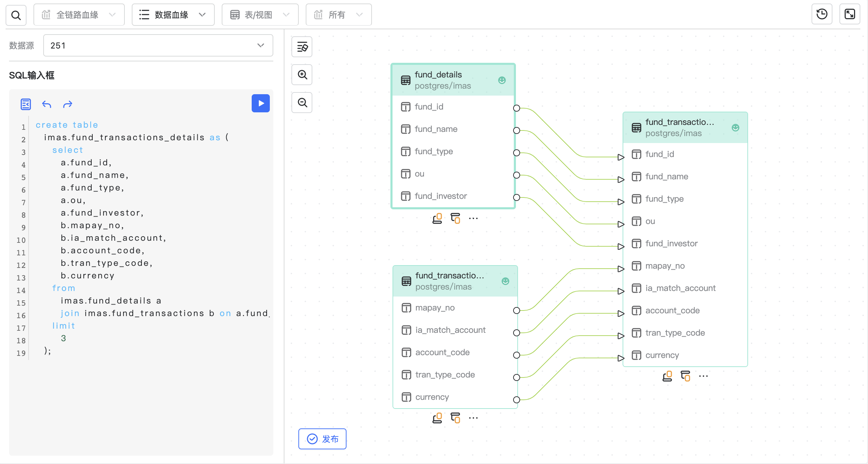This screenshot has height=464, width=868.
Task: Select fund_id column in fund_details
Action: coord(453,107)
